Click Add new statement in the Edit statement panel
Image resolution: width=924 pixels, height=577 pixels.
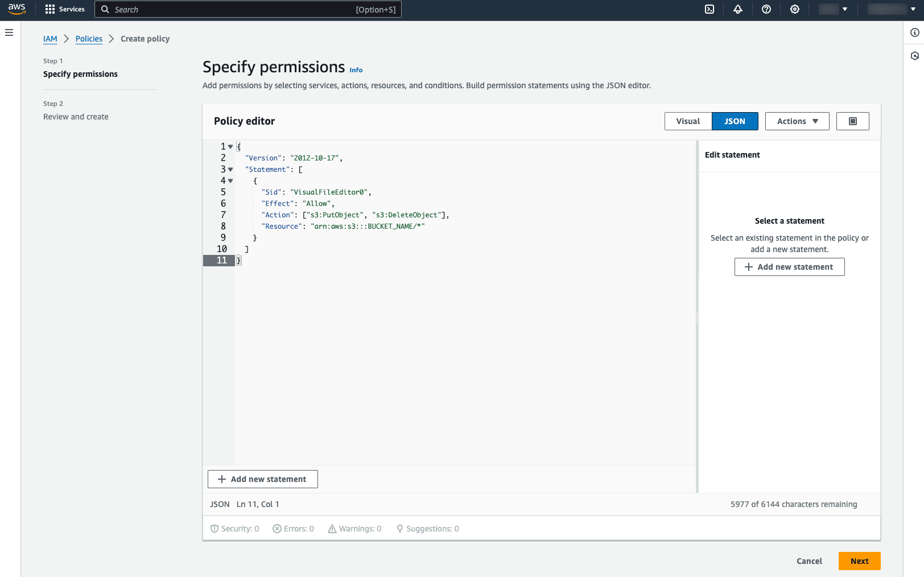tap(789, 266)
